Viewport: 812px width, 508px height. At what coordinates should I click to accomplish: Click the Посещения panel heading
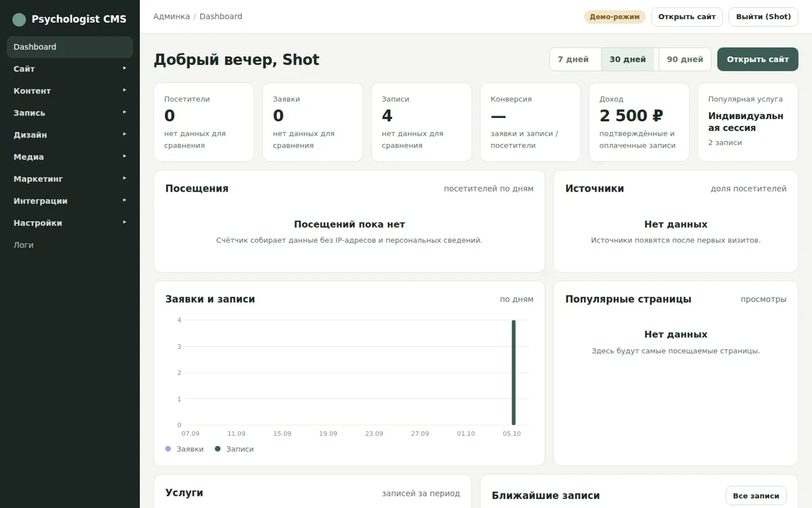click(197, 189)
